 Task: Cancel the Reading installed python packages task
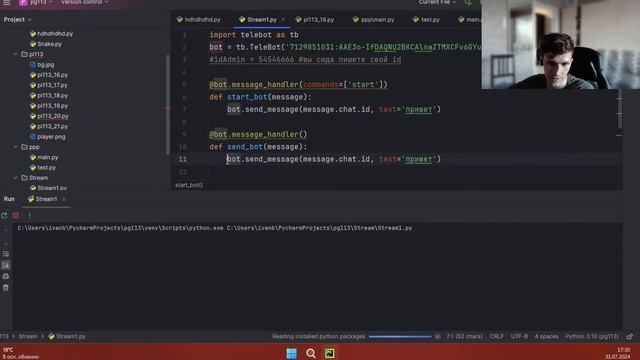pos(438,337)
